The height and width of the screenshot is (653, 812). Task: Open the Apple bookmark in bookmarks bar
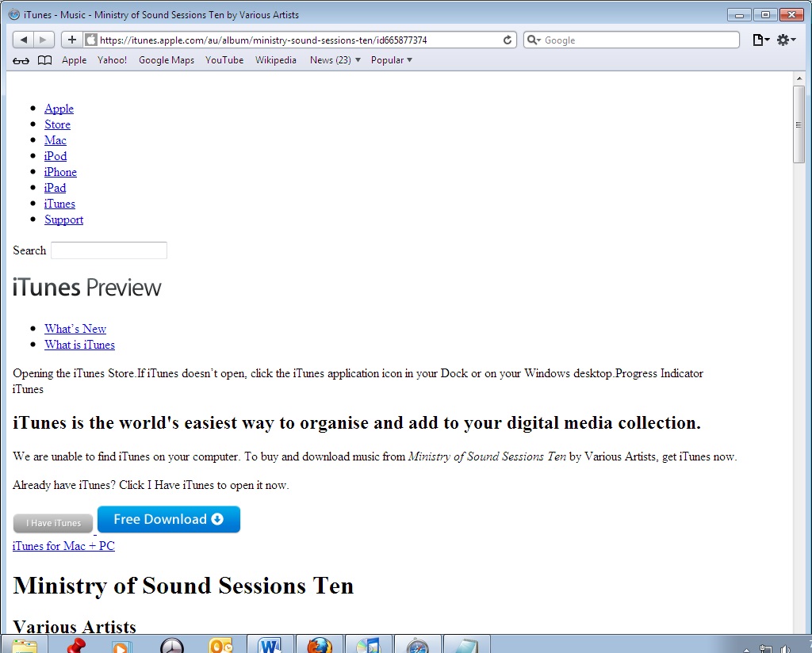[x=74, y=60]
